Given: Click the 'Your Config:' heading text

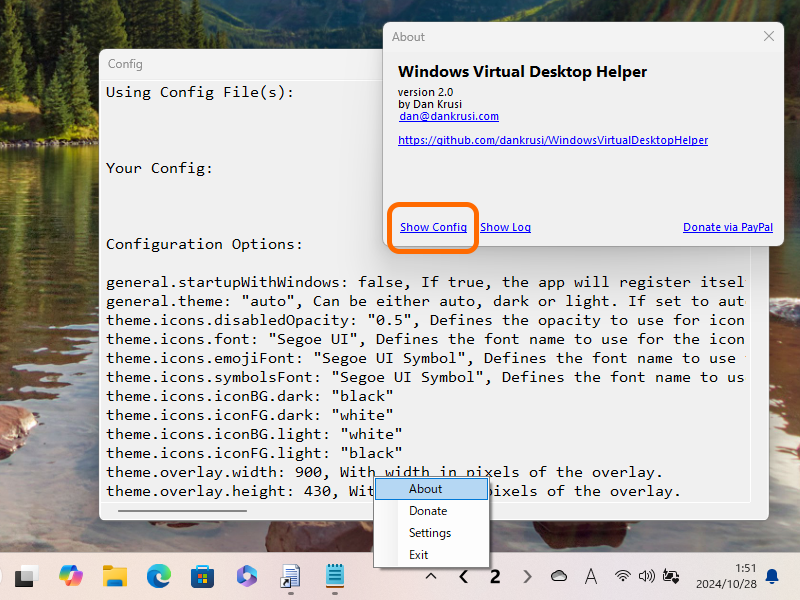Looking at the screenshot, I should [159, 168].
